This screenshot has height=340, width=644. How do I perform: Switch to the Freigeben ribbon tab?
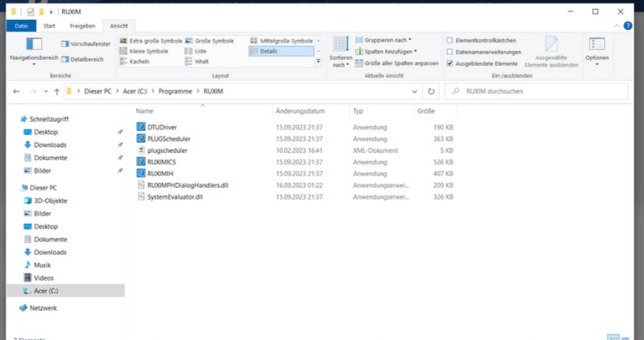[83, 26]
